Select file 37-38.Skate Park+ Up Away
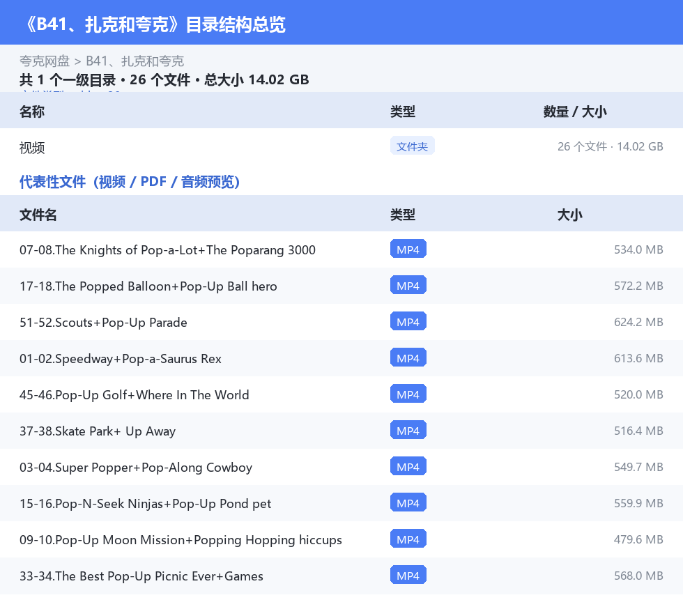The width and height of the screenshot is (683, 616). tap(98, 431)
